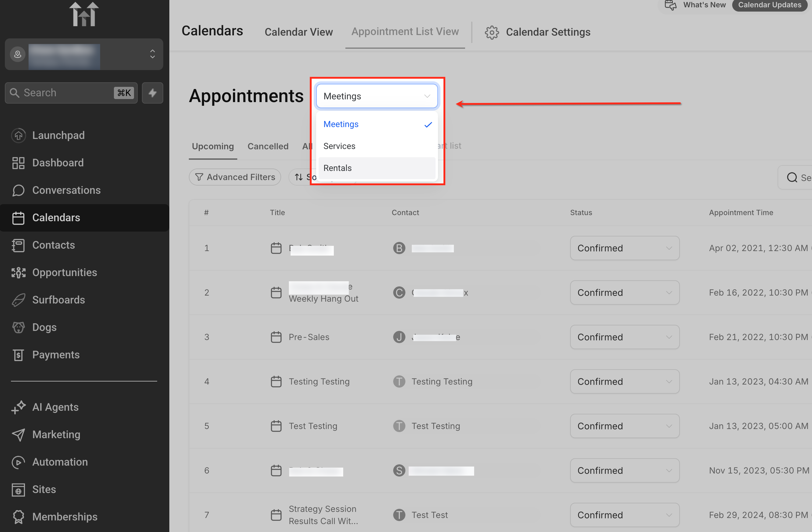Open status dropdown for Pre-Sales appointment
Image resolution: width=812 pixels, height=532 pixels.
point(624,337)
